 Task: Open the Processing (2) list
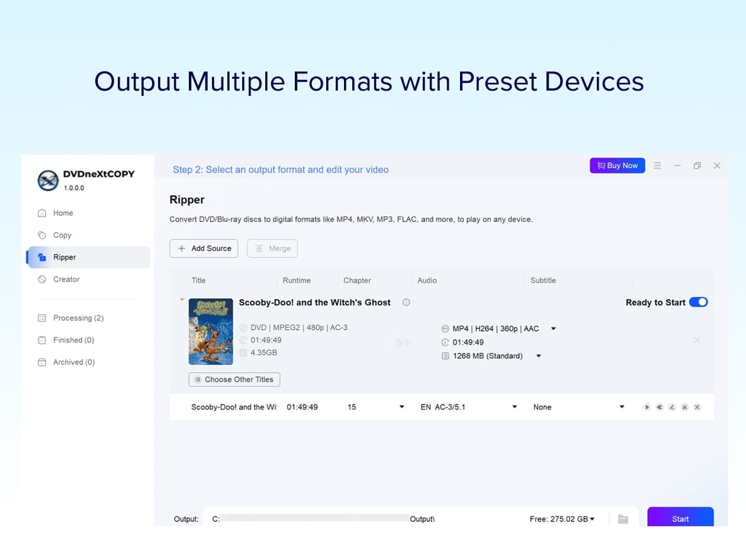(x=78, y=318)
